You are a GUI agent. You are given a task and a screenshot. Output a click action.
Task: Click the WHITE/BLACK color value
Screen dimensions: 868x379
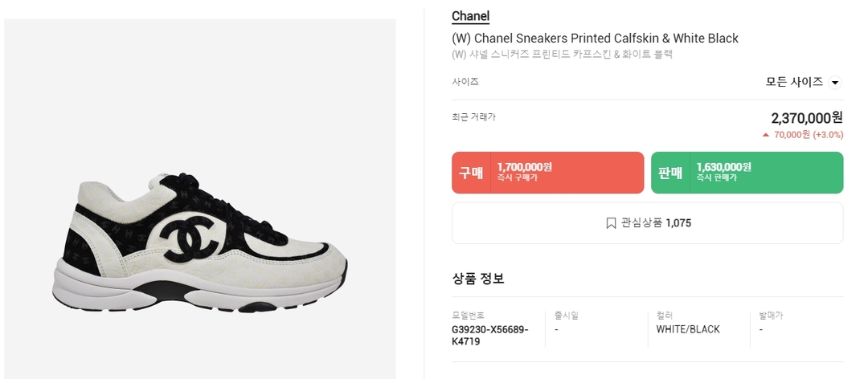point(688,329)
